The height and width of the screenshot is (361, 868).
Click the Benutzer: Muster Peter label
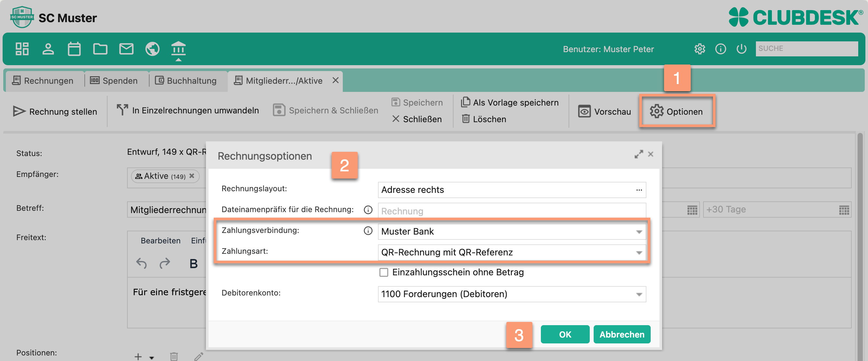click(608, 49)
